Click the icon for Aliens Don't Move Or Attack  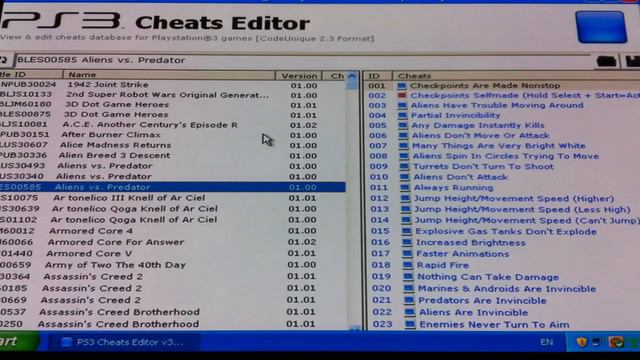point(403,136)
